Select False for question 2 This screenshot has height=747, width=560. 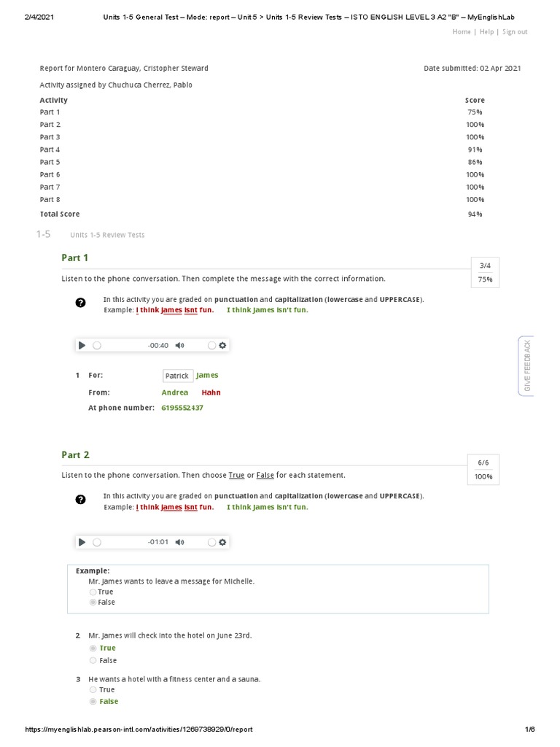pyautogui.click(x=93, y=660)
